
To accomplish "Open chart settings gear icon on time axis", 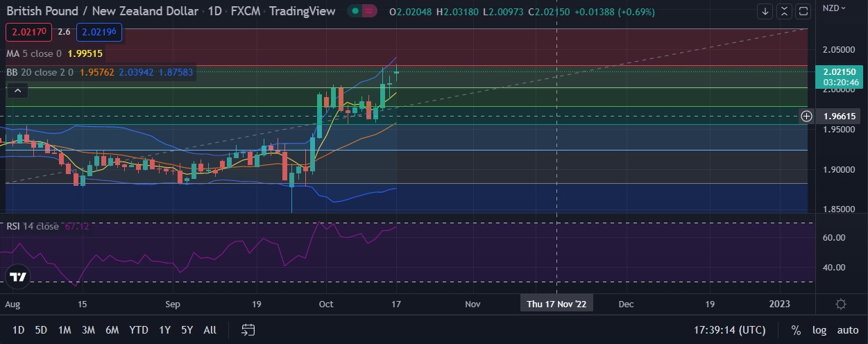I will pyautogui.click(x=841, y=304).
